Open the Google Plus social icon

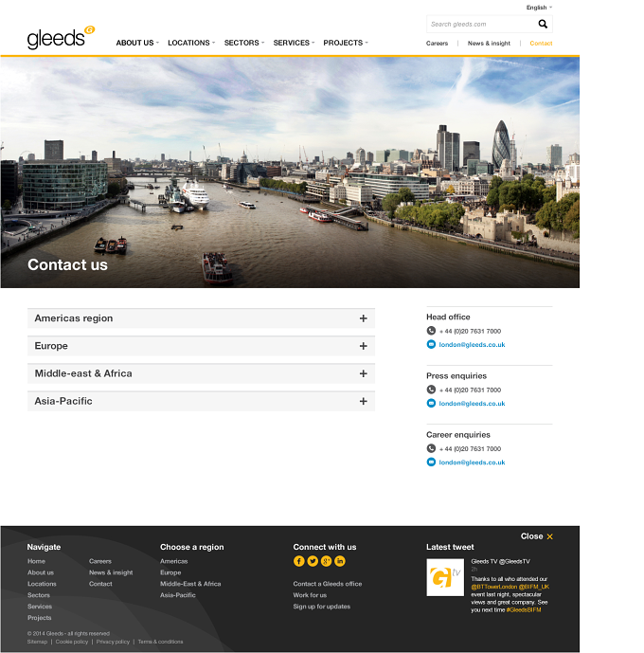(x=326, y=561)
